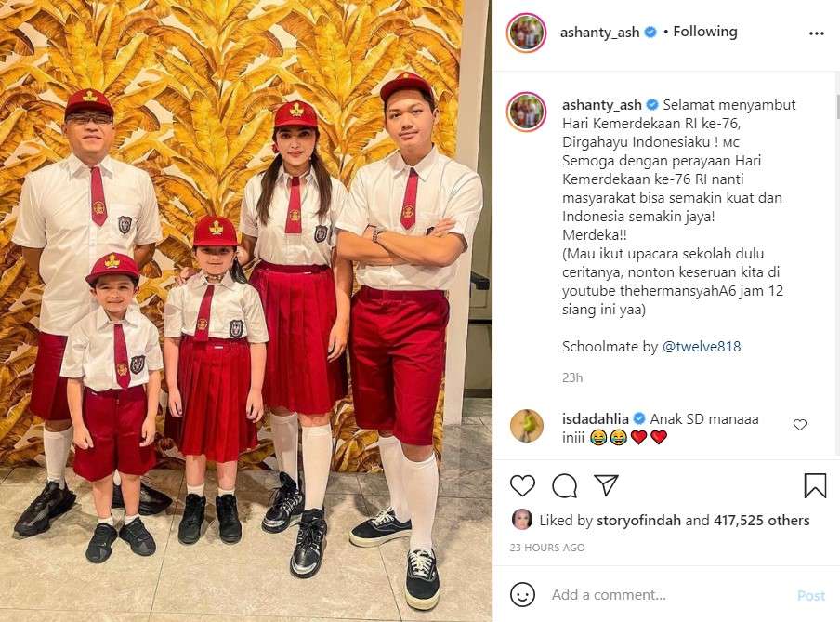This screenshot has width=840, height=622.
Task: Click the Post comment button
Action: [x=811, y=596]
